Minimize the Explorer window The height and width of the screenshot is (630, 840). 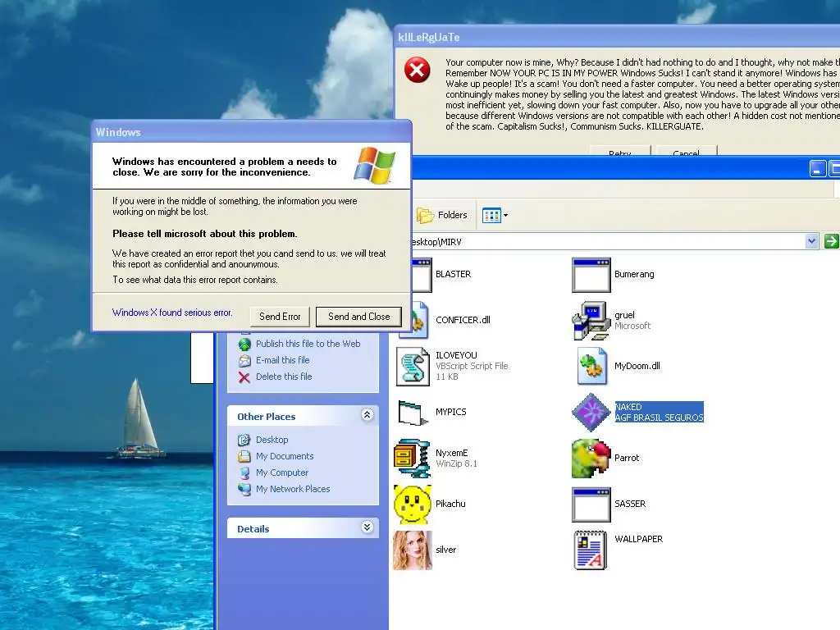(x=817, y=169)
